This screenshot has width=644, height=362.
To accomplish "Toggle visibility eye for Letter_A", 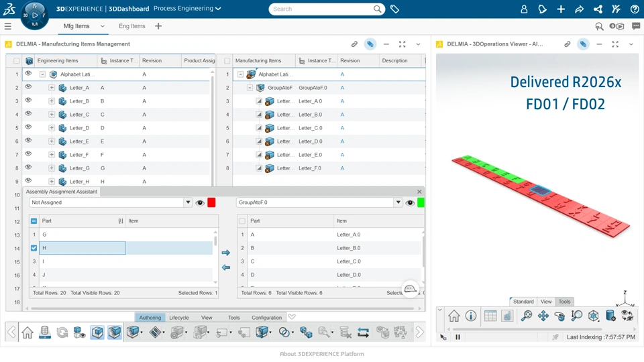I will pyautogui.click(x=28, y=86).
